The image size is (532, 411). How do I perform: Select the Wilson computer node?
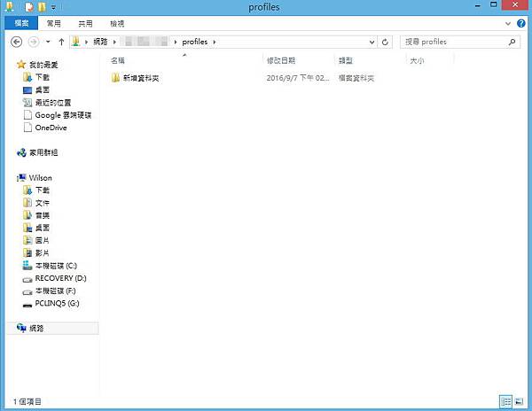click(x=41, y=177)
